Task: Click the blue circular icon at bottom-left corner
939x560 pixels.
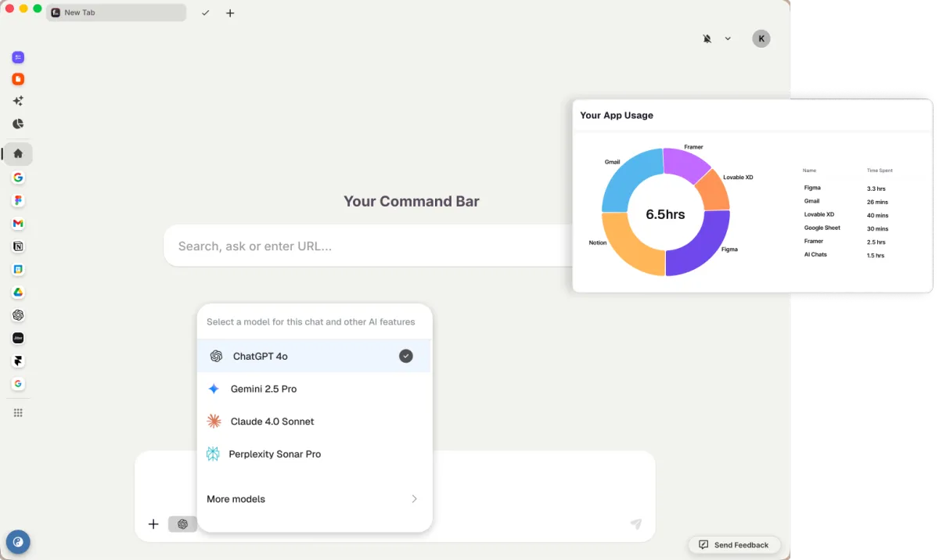Action: tap(18, 542)
